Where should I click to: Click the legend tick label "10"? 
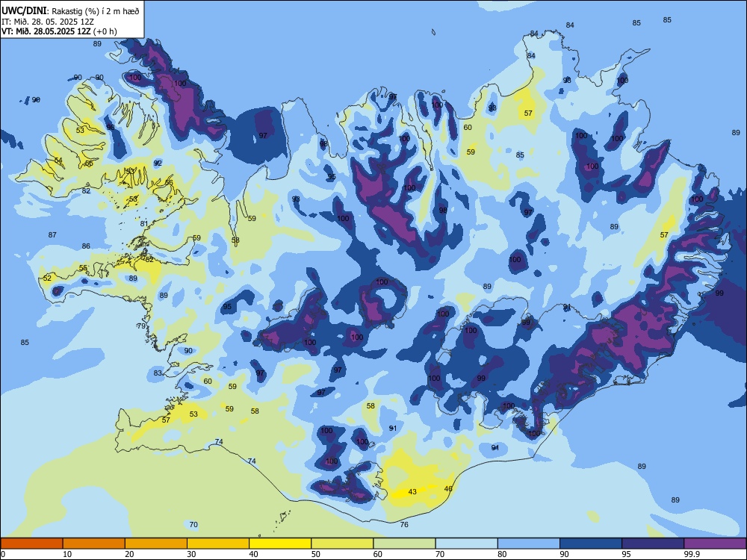67,554
